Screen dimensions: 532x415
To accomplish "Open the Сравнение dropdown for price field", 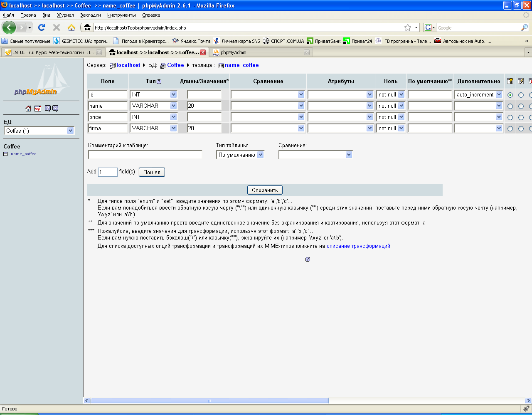I will 268,117.
